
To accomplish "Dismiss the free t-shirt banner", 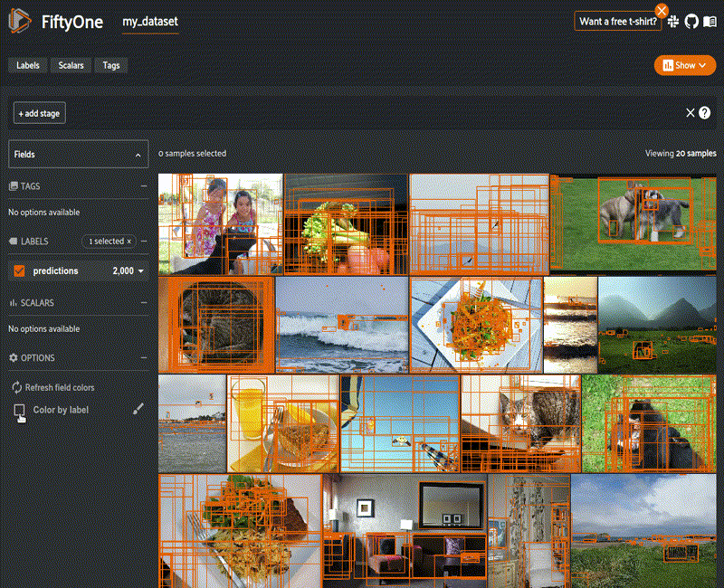I will point(662,10).
